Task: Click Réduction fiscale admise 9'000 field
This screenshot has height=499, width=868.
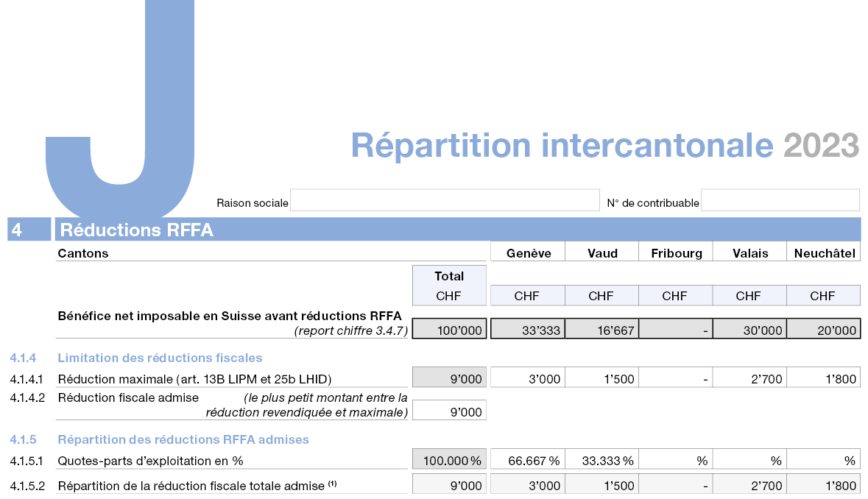Action: 449,411
